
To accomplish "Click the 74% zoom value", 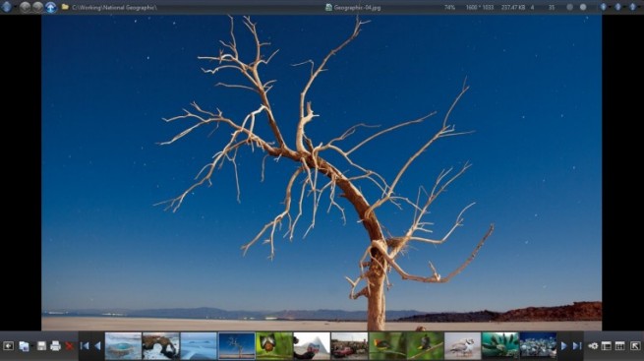I will click(x=449, y=8).
